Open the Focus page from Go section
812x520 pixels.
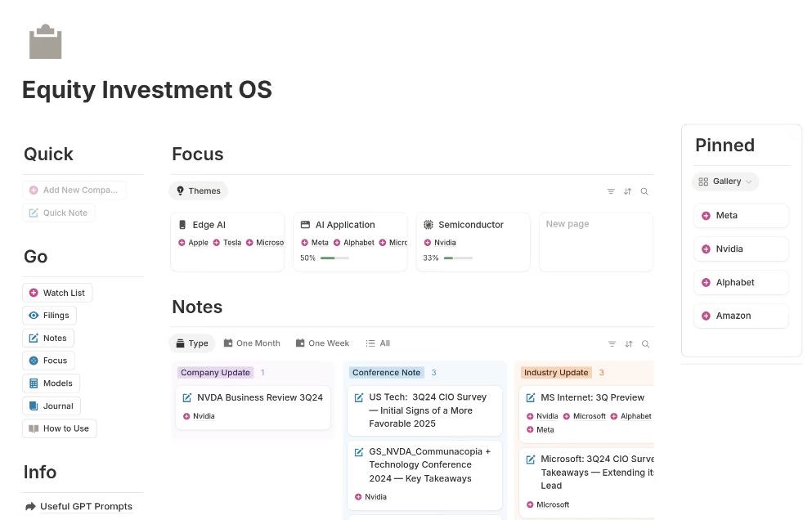point(49,361)
